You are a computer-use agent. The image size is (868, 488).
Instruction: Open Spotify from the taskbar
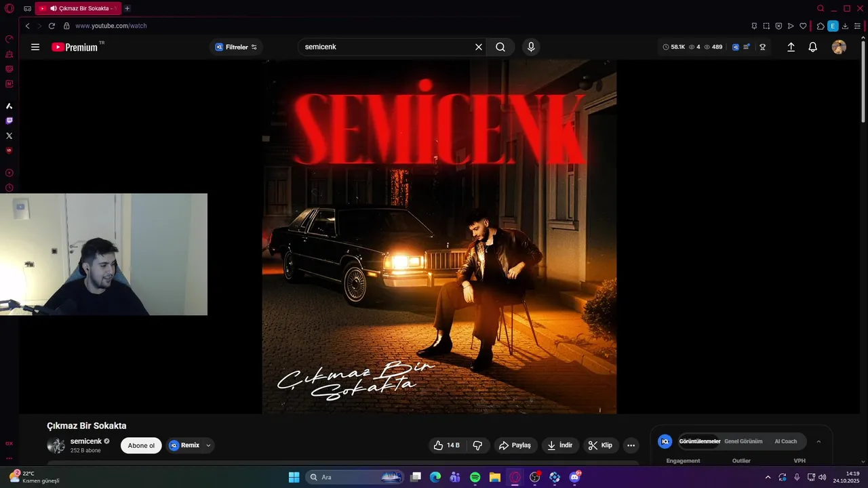pyautogui.click(x=475, y=477)
